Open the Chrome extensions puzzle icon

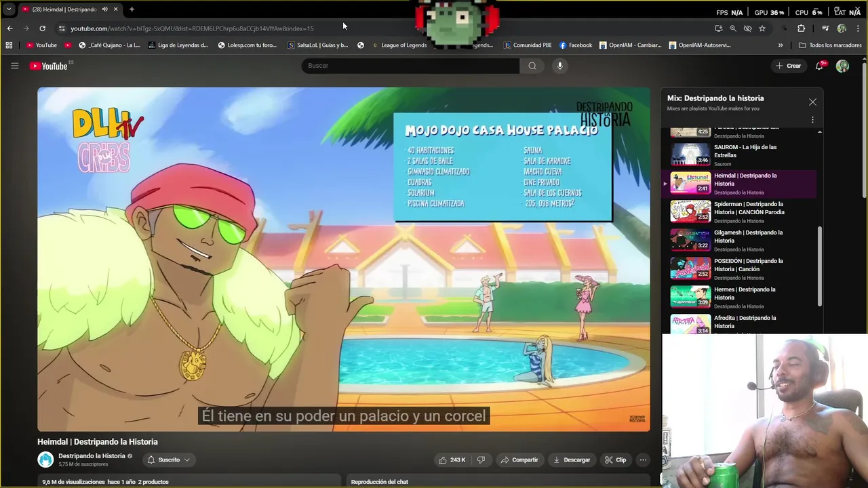[x=801, y=28]
